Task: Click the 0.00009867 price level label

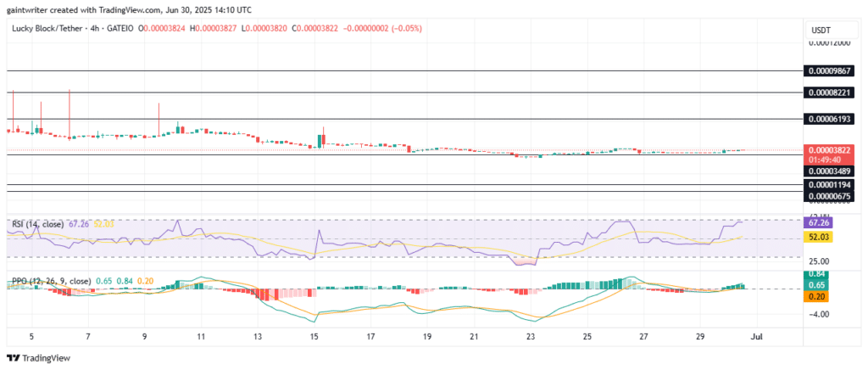Action: click(x=827, y=71)
